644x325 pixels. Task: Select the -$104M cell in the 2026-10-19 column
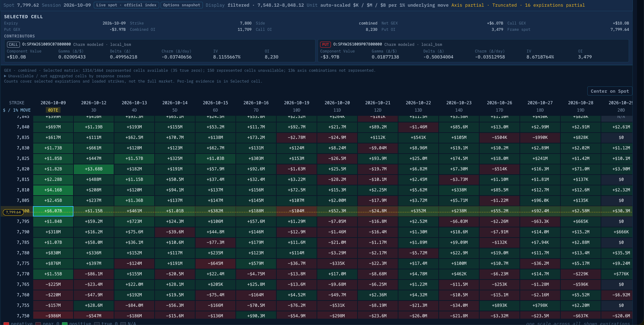(297, 211)
